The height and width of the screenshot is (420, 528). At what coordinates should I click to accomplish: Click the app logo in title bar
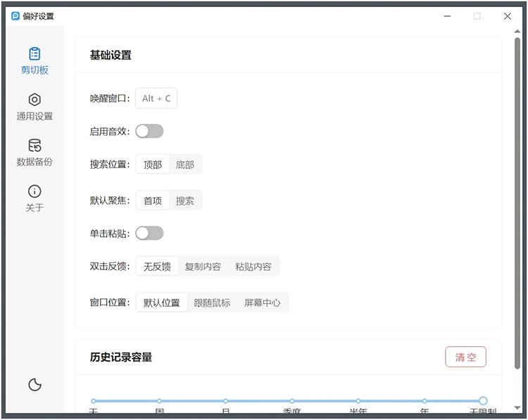pyautogui.click(x=15, y=16)
